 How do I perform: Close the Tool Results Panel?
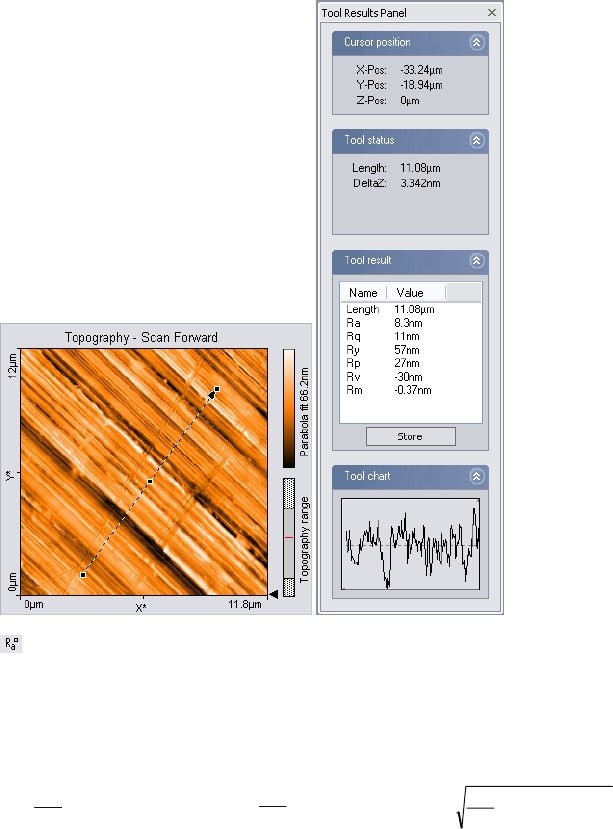(492, 13)
